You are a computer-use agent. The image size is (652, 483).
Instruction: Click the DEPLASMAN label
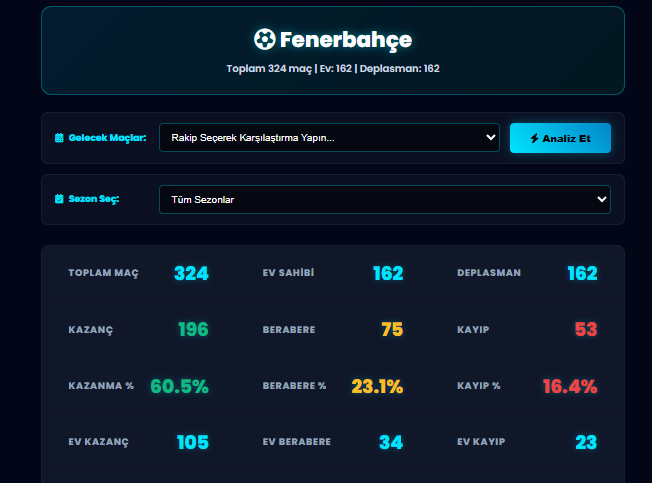pos(489,273)
